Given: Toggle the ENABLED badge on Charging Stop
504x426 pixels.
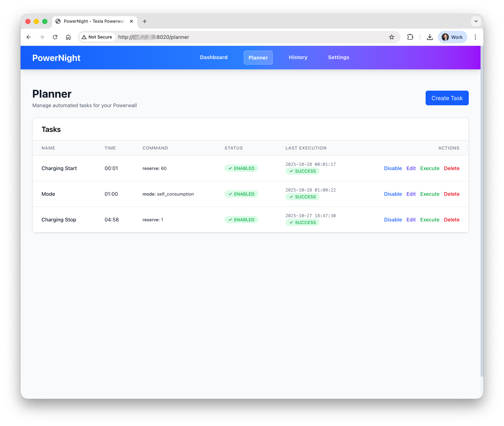Looking at the screenshot, I should click(x=241, y=220).
